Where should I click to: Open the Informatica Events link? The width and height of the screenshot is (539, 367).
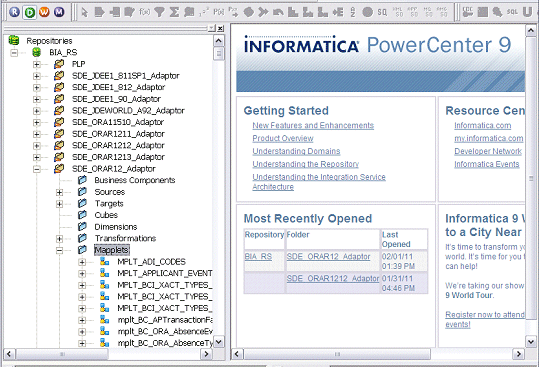[486, 164]
